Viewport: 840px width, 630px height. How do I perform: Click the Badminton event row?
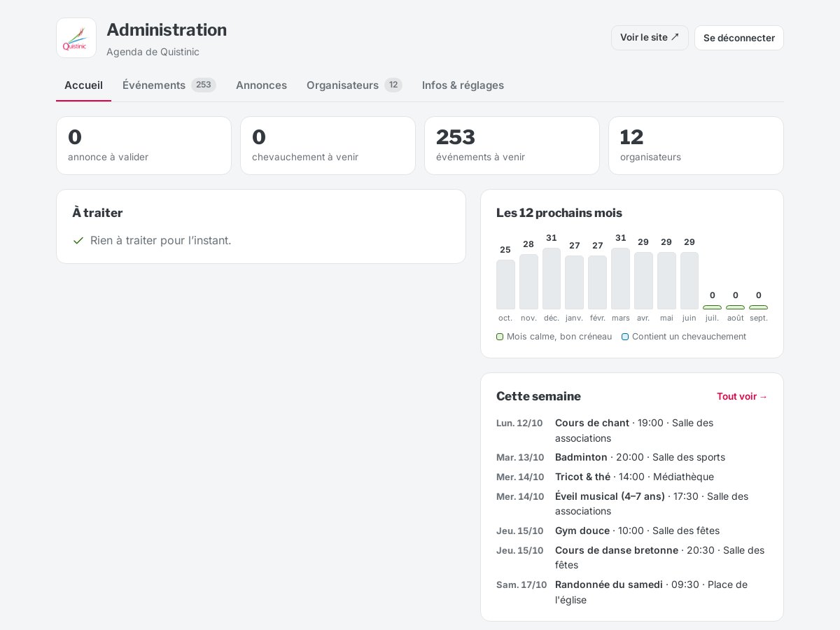tap(632, 457)
